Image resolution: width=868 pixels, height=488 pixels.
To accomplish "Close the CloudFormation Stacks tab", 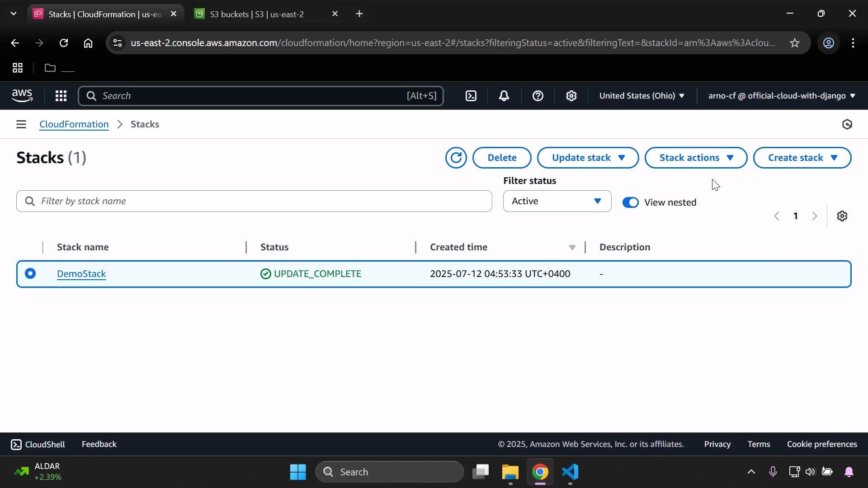I will pos(174,14).
